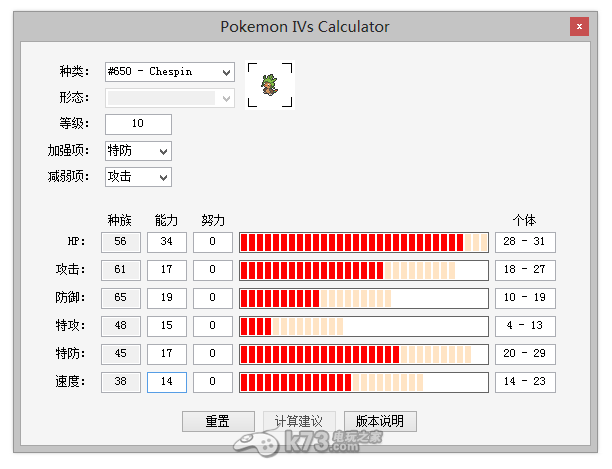The image size is (612, 469).
Task: Click the 特攻 能力 field showing 15
Action: (x=167, y=326)
